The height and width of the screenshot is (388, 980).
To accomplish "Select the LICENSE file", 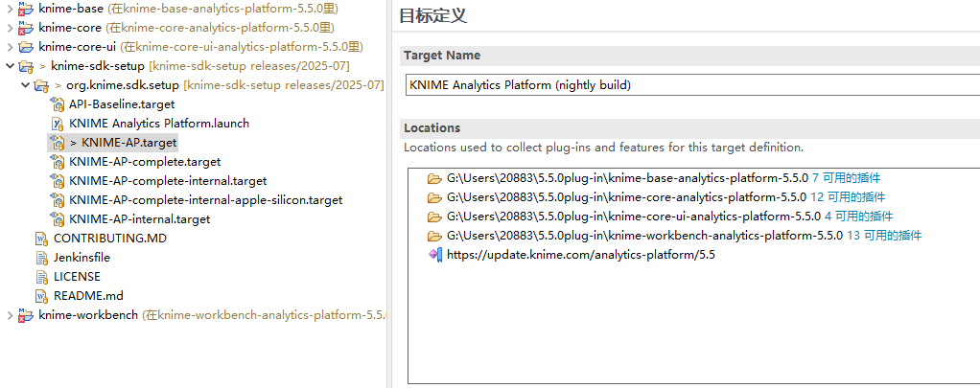I will click(77, 276).
